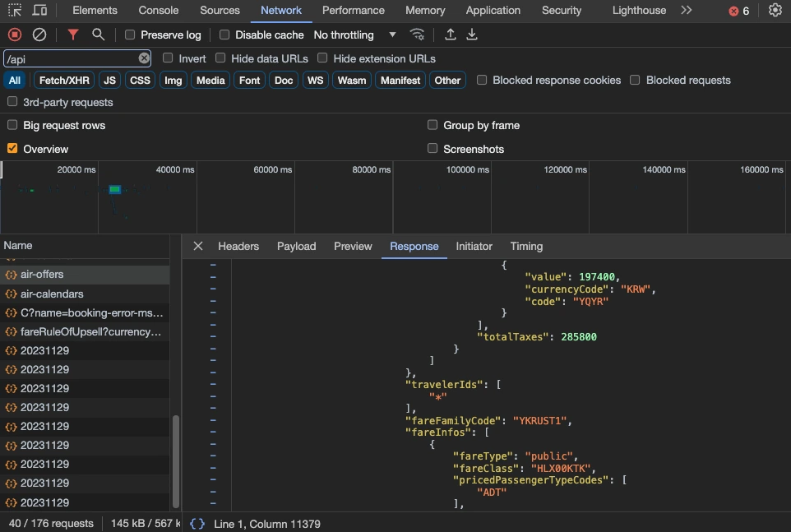Expand more DevTools tabs chevron
The image size is (791, 532).
click(x=687, y=11)
